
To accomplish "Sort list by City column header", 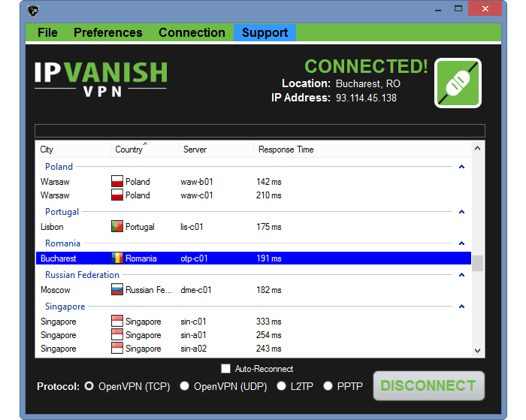I will coord(73,150).
